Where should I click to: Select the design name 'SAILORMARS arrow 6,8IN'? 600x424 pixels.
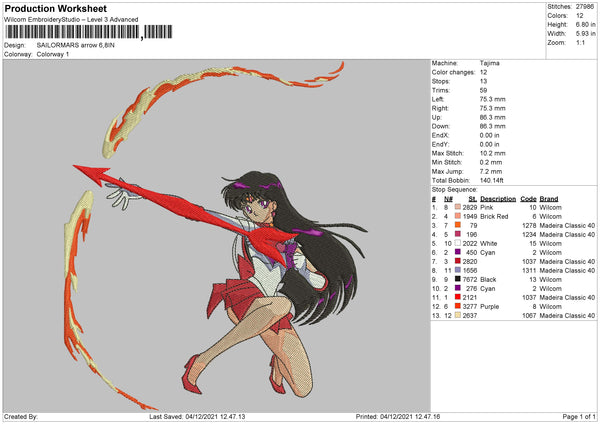pyautogui.click(x=75, y=45)
